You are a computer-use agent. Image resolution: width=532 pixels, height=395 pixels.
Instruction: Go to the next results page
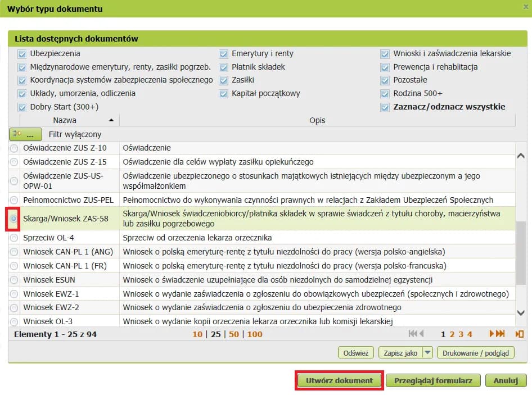click(493, 334)
